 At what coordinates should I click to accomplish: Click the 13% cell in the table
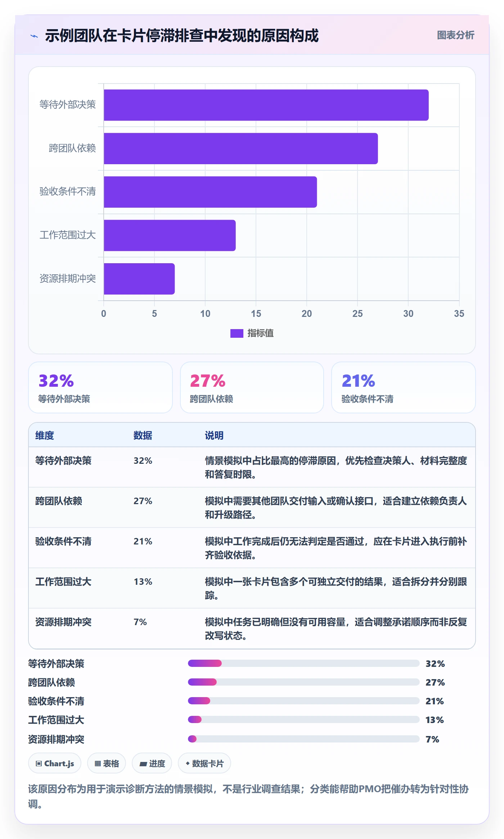pyautogui.click(x=143, y=582)
